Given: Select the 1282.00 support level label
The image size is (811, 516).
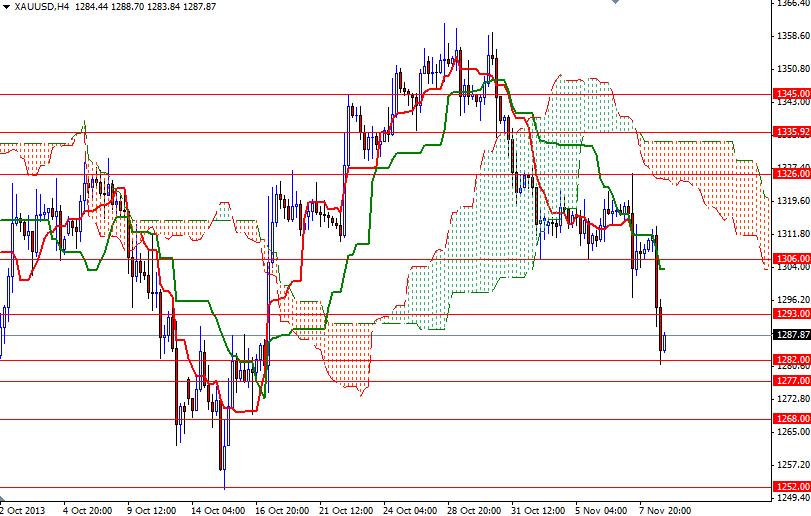Looking at the screenshot, I should [791, 359].
